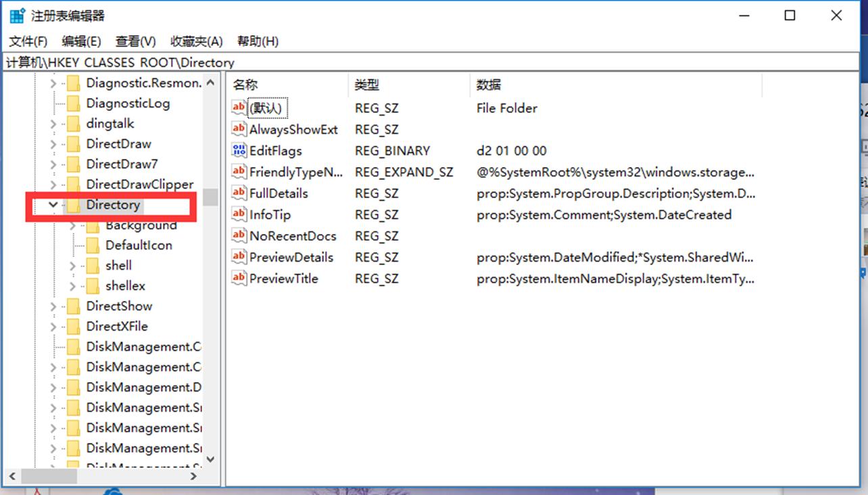
Task: Click the DefaultIcon folder icon
Action: (x=93, y=245)
